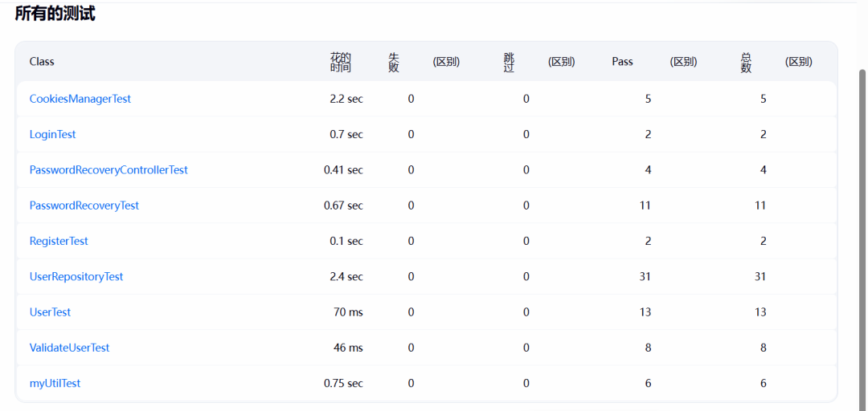Click the 2.2 sec duration cell
The image size is (868, 411).
pos(346,99)
